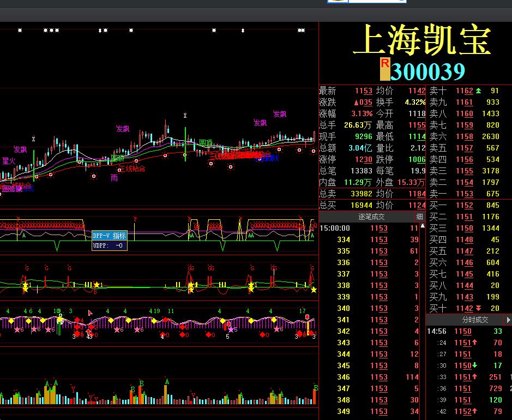Click the :36 row with volume 729

coord(469,388)
